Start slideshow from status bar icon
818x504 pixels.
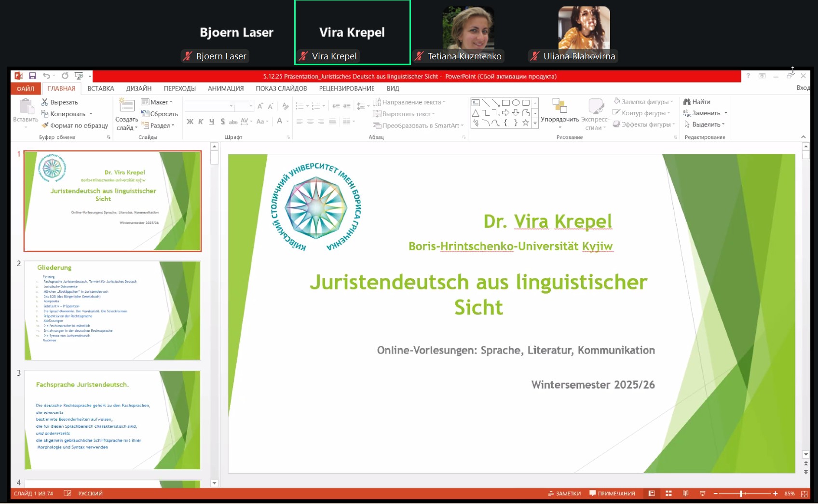(x=702, y=493)
